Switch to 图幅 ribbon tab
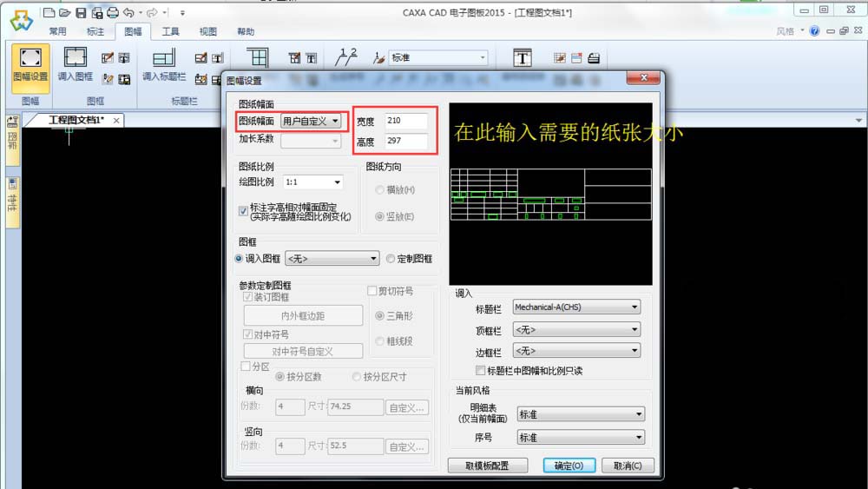This screenshot has height=489, width=868. [x=133, y=31]
